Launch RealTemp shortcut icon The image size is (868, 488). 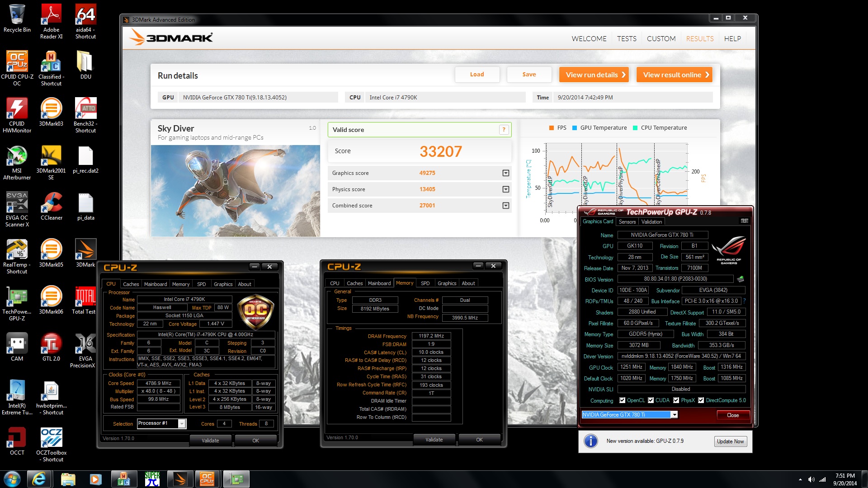coord(17,257)
